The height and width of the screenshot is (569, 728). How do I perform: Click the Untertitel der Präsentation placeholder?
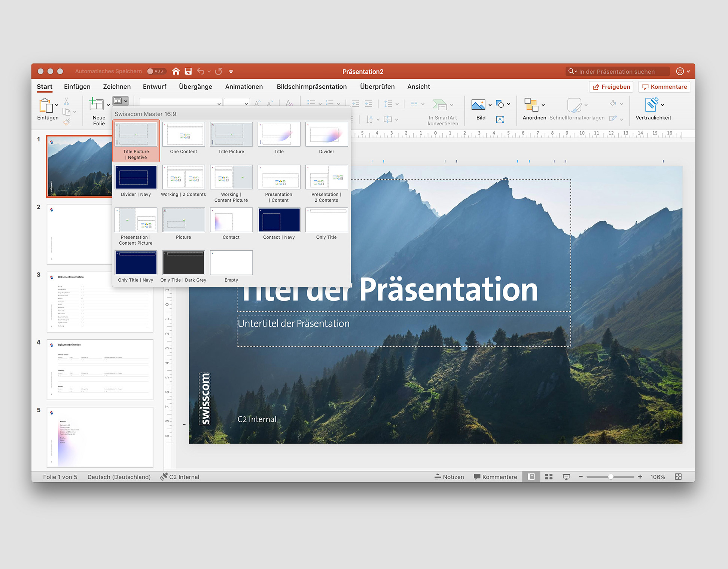(x=403, y=331)
